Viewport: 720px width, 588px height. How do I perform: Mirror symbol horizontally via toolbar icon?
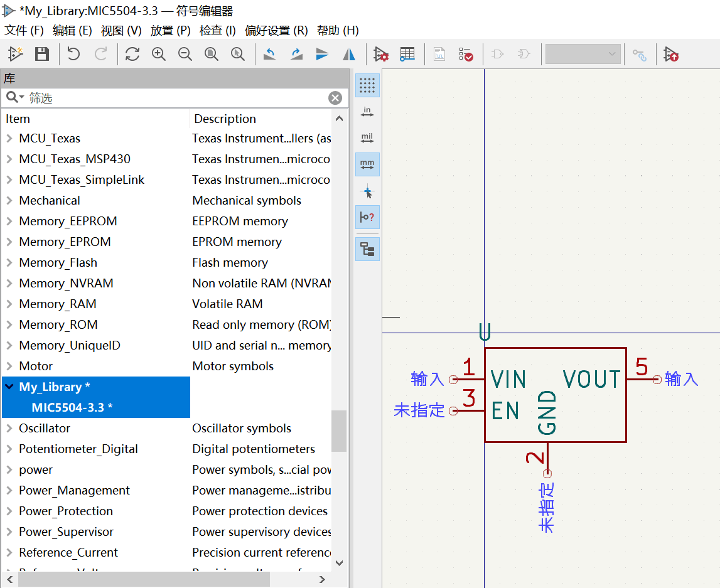point(349,55)
